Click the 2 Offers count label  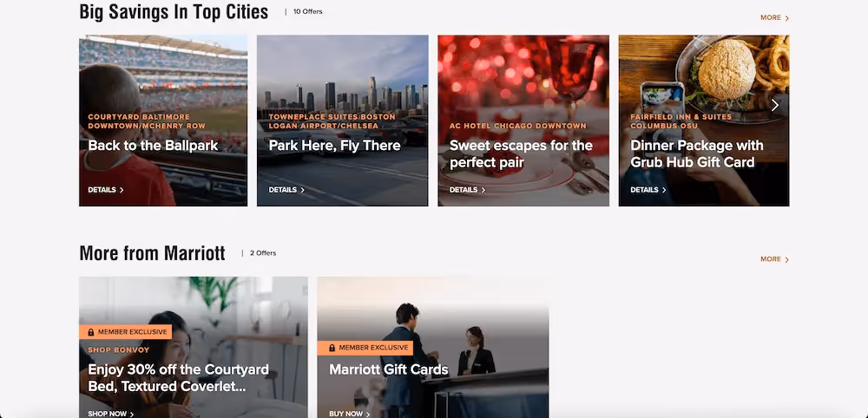263,253
